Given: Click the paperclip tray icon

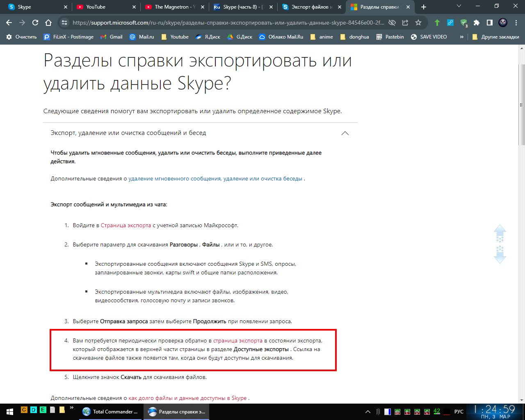Looking at the screenshot, I should click(x=378, y=411).
